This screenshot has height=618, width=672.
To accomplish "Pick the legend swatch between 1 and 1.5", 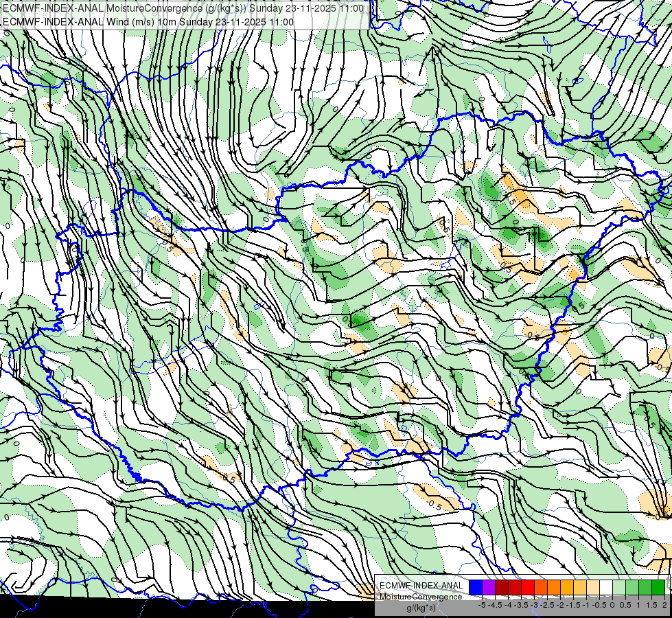I will click(645, 588).
